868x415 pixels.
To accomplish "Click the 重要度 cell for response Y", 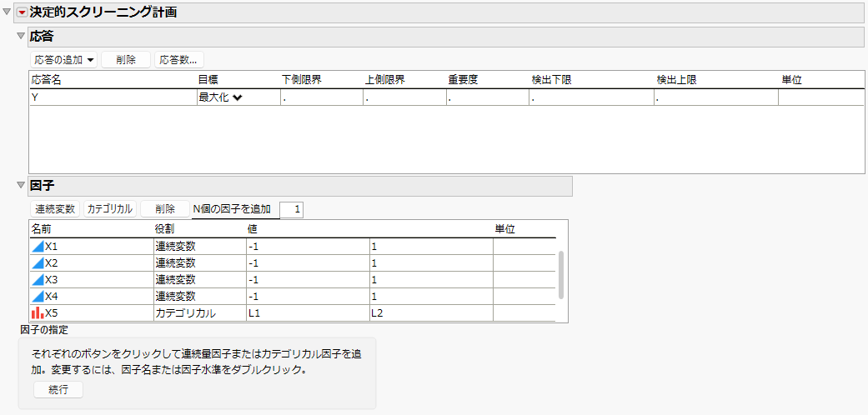I will (x=488, y=97).
